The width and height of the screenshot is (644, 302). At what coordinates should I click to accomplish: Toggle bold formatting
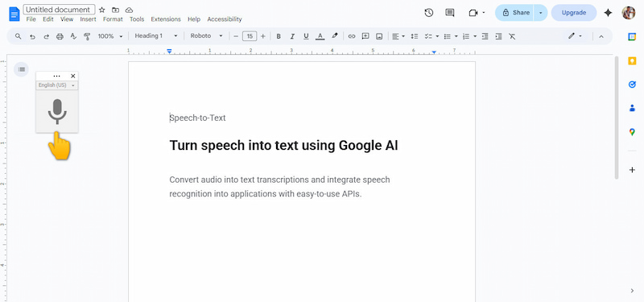click(x=279, y=36)
